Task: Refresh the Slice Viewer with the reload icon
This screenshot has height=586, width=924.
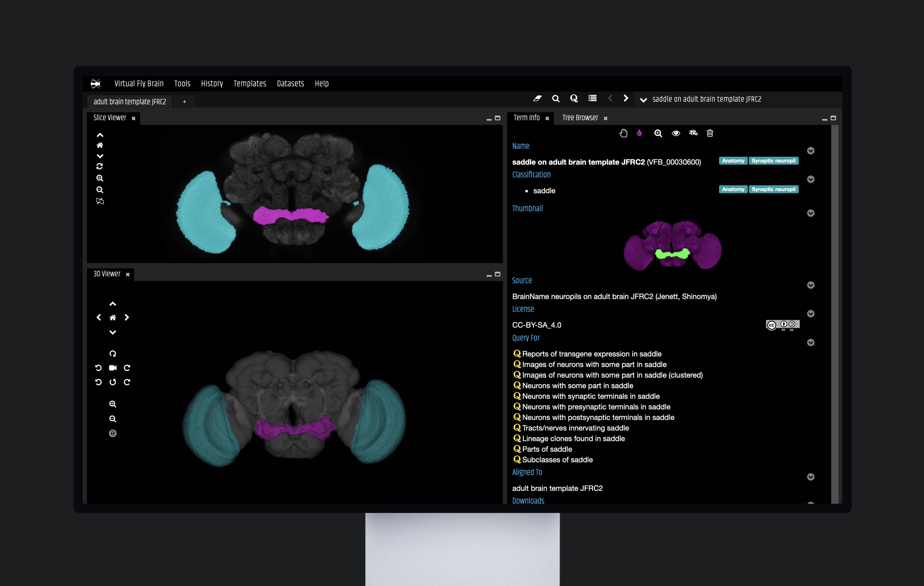Action: pyautogui.click(x=100, y=166)
